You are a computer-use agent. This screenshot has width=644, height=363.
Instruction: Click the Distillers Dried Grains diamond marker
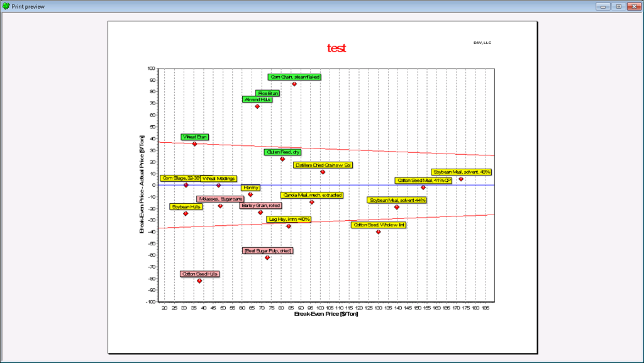pyautogui.click(x=323, y=172)
